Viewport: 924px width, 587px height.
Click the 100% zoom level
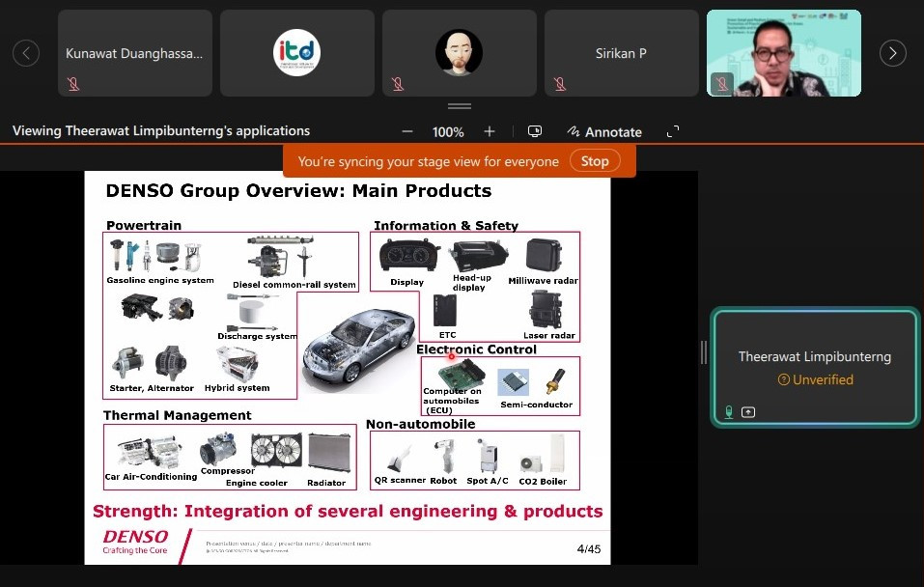pyautogui.click(x=448, y=132)
